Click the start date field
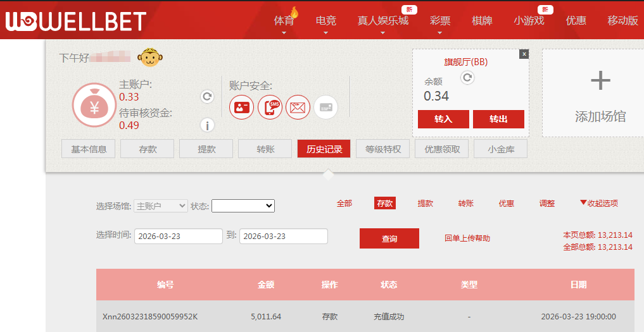Viewport: 644px width, 332px height. (x=179, y=237)
